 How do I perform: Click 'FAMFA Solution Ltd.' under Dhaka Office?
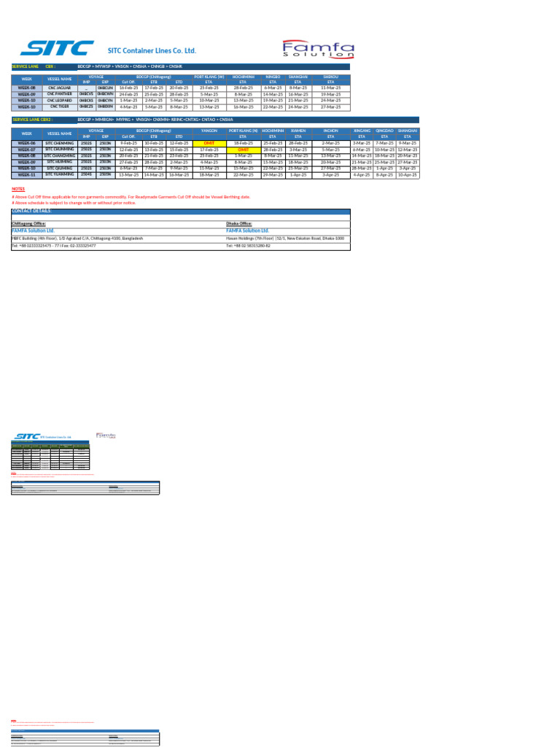pyautogui.click(x=248, y=231)
